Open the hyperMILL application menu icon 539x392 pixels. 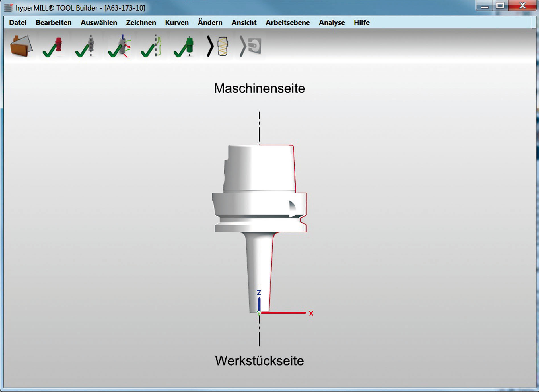point(9,8)
